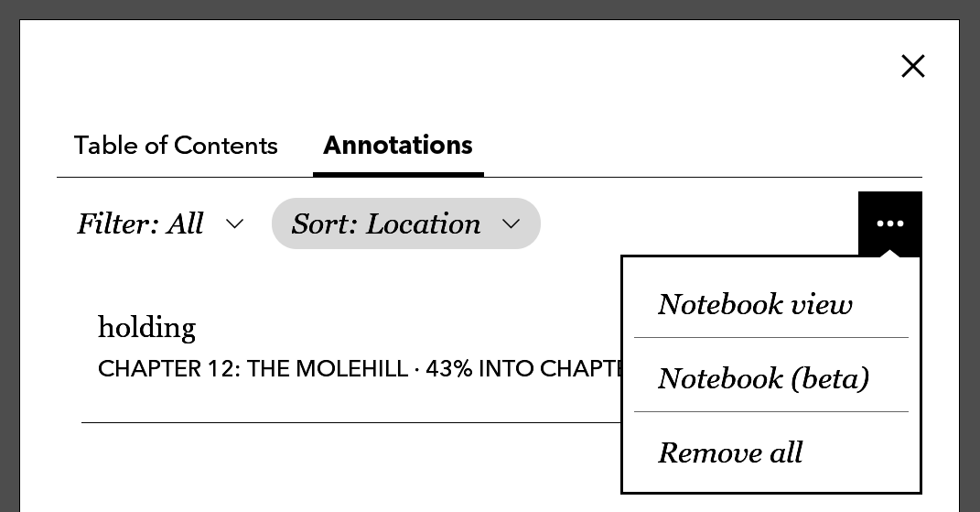Open the "holding" highlight annotation

coord(147,328)
